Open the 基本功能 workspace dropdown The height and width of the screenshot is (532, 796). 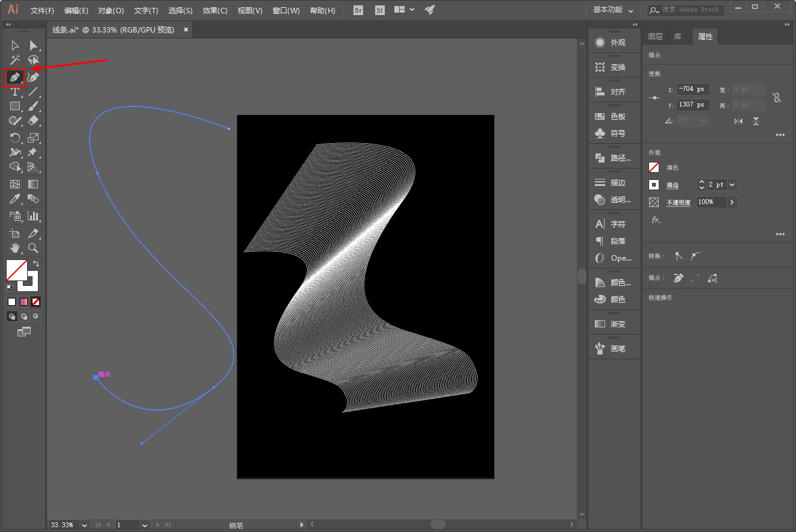click(x=613, y=10)
